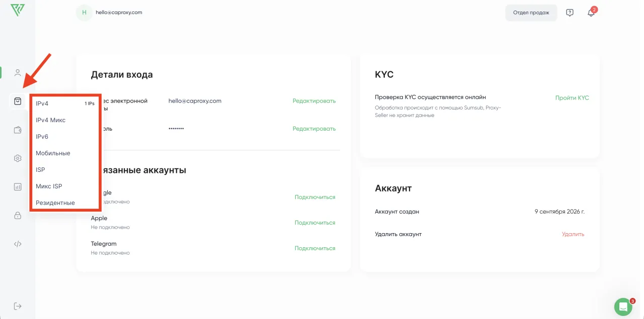Image resolution: width=644 pixels, height=319 pixels.
Task: Click the Отдел продаж button
Action: click(x=531, y=13)
